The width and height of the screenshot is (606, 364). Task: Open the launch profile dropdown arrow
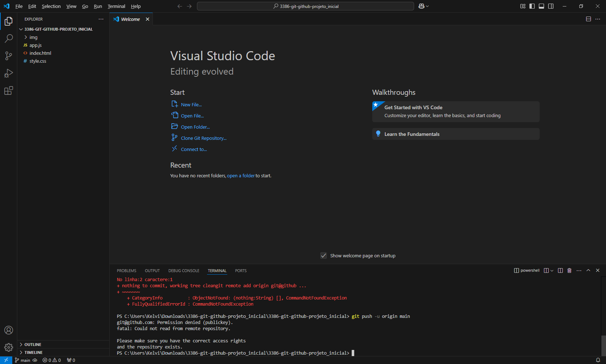coord(552,270)
